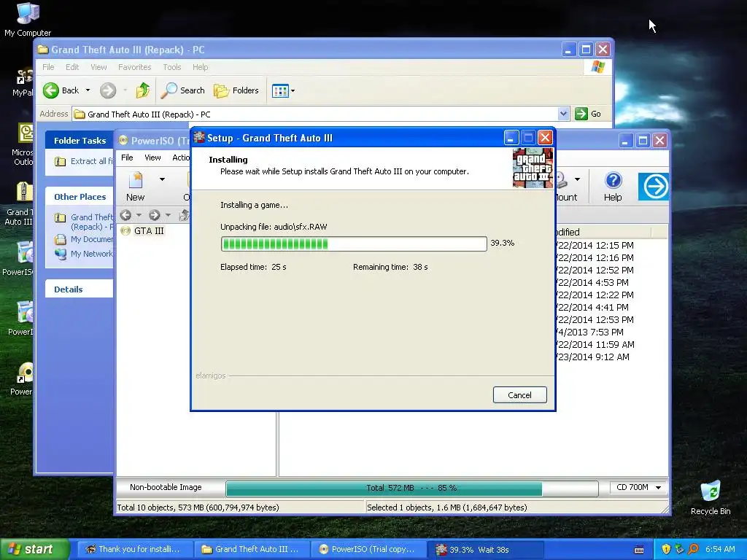
Task: Select the row dated 4/2013 7:53 PM
Action: point(590,332)
